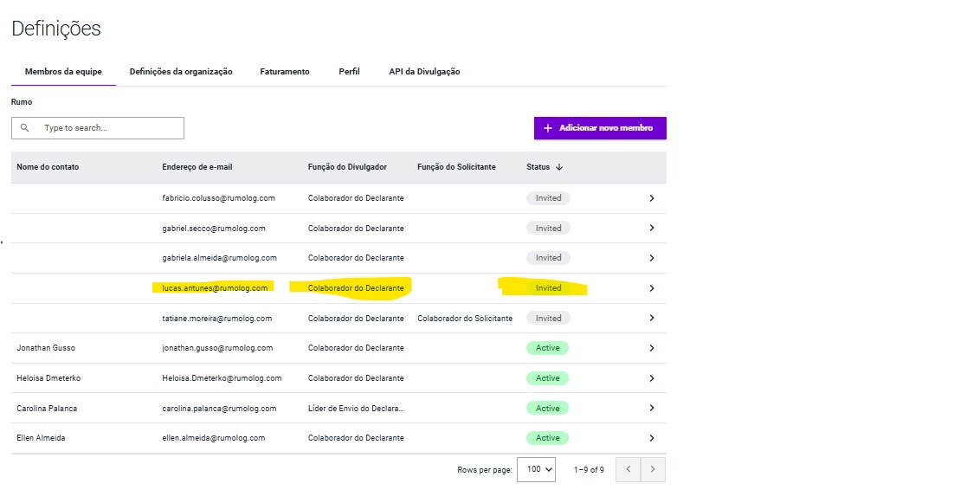Click Rumo organization label

(22, 101)
